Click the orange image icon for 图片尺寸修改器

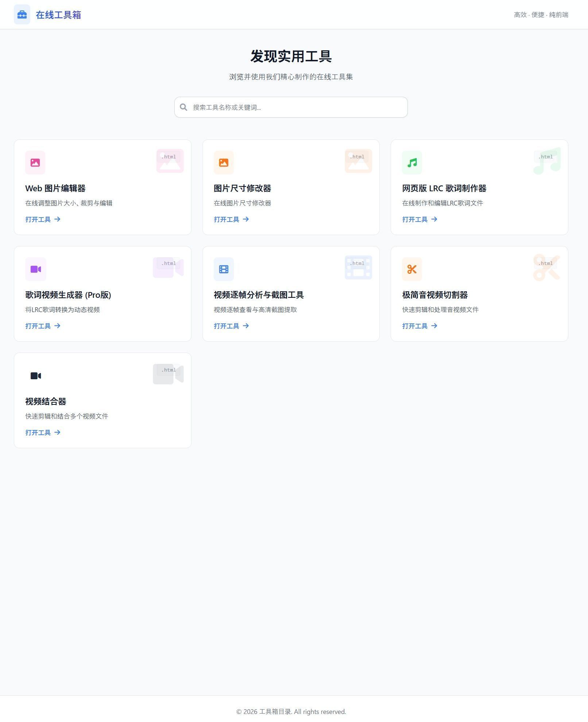[x=224, y=162]
